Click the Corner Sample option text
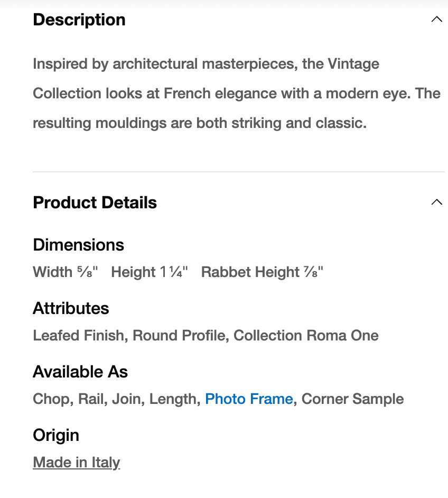This screenshot has width=448, height=498. [352, 399]
